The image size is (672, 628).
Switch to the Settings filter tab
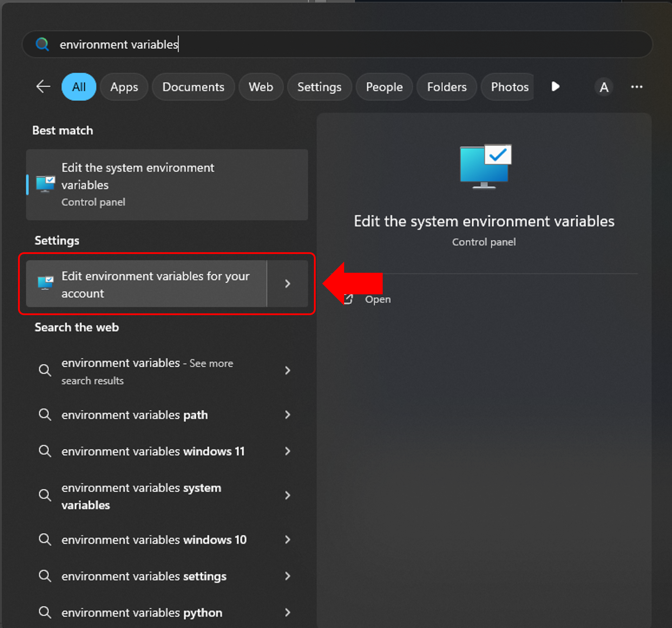[x=319, y=87]
